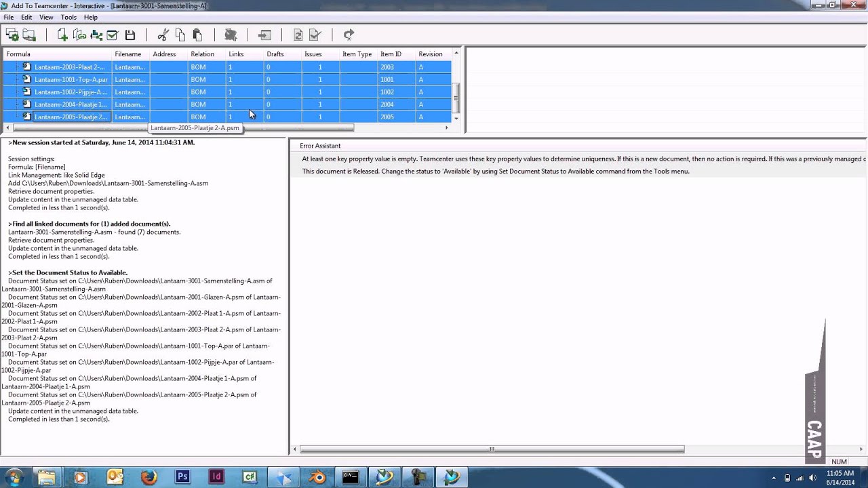Click Error Assistant scrollbar left arrow
This screenshot has height=488, width=868.
pyautogui.click(x=296, y=449)
